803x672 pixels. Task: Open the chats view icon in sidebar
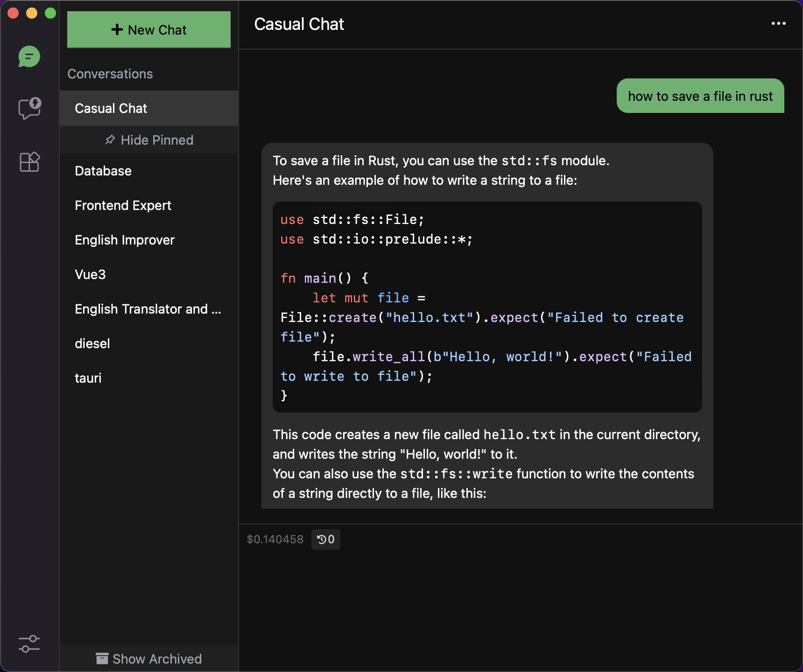click(29, 56)
